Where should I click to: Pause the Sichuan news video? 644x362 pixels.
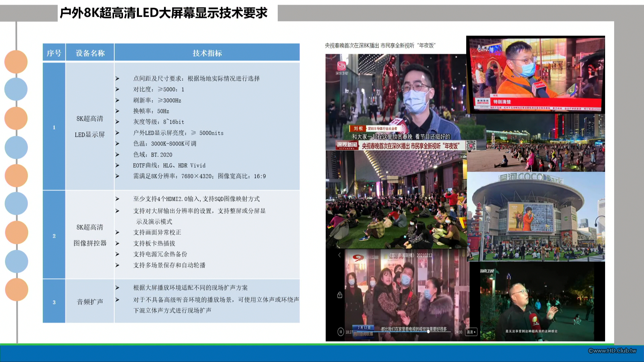tap(340, 332)
